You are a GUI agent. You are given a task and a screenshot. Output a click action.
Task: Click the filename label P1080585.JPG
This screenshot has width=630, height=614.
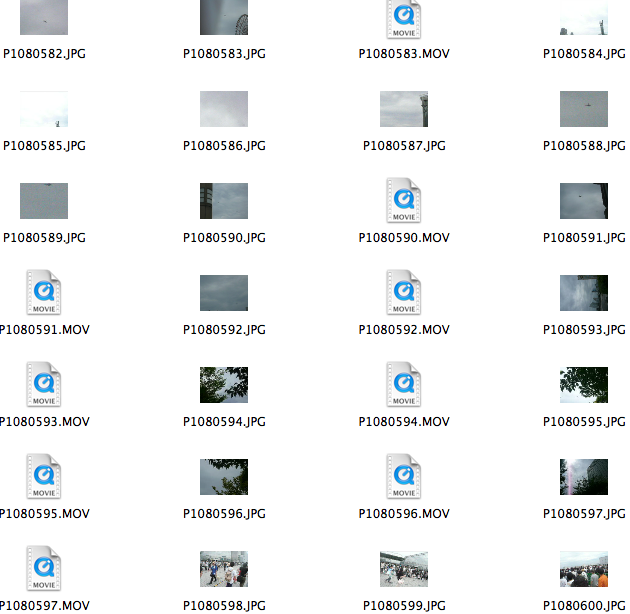click(44, 146)
